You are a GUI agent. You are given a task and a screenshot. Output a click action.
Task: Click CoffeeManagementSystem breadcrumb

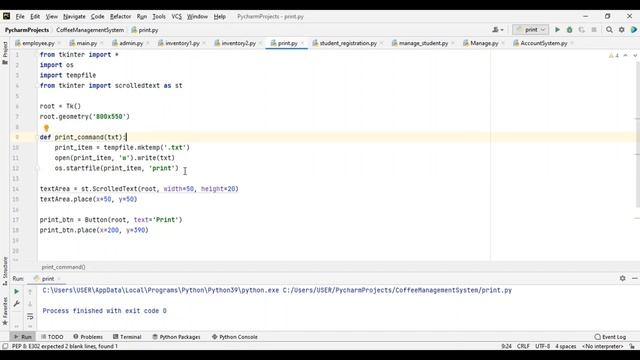(x=90, y=30)
